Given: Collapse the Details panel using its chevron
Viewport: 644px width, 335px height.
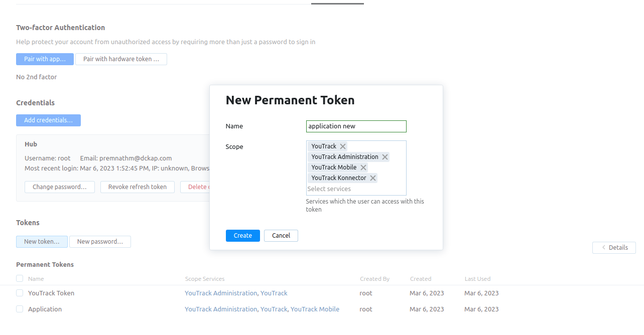Looking at the screenshot, I should point(603,247).
